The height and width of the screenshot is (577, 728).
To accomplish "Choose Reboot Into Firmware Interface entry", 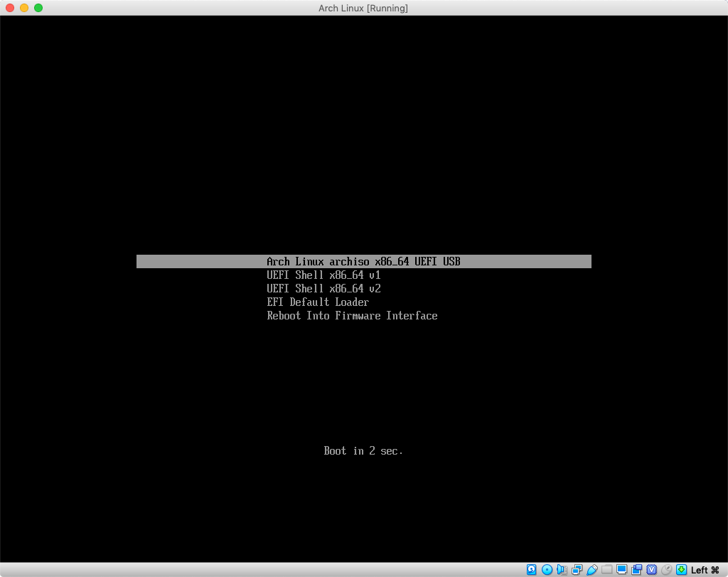I will pos(352,315).
